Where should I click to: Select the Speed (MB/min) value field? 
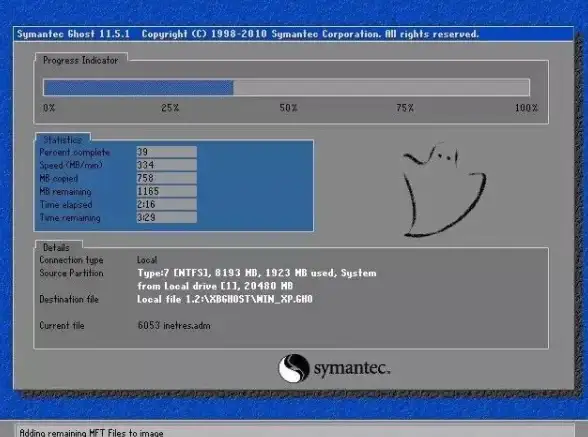tap(166, 165)
